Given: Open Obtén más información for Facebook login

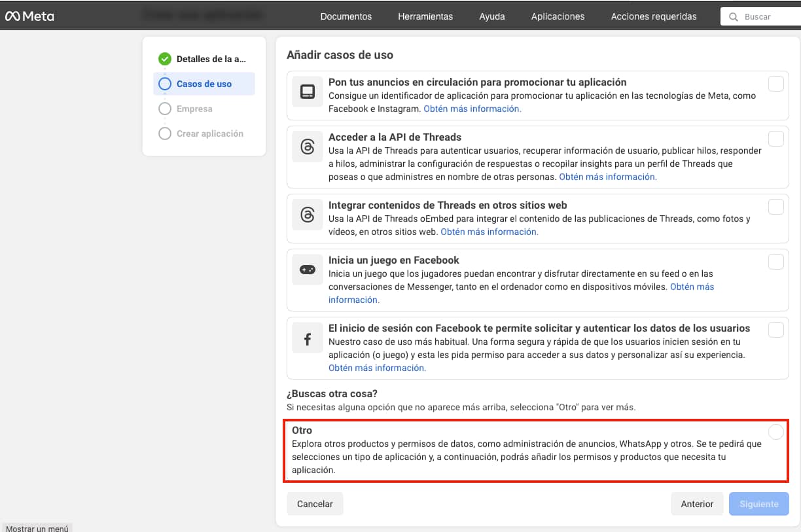Looking at the screenshot, I should click(377, 368).
